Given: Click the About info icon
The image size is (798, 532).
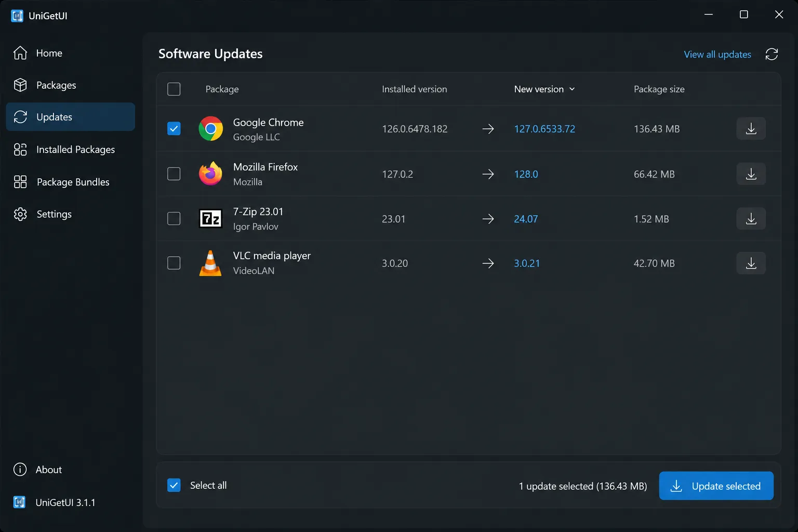Looking at the screenshot, I should [x=20, y=470].
